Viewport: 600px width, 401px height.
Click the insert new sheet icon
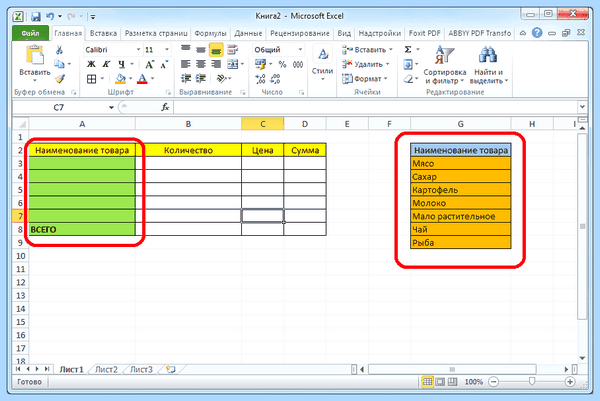[171, 369]
